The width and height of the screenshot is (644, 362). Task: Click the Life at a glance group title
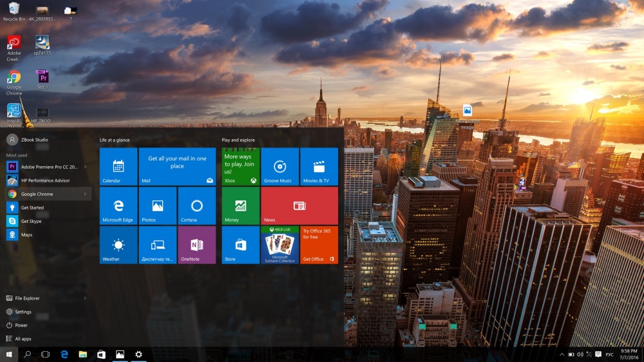tap(115, 140)
